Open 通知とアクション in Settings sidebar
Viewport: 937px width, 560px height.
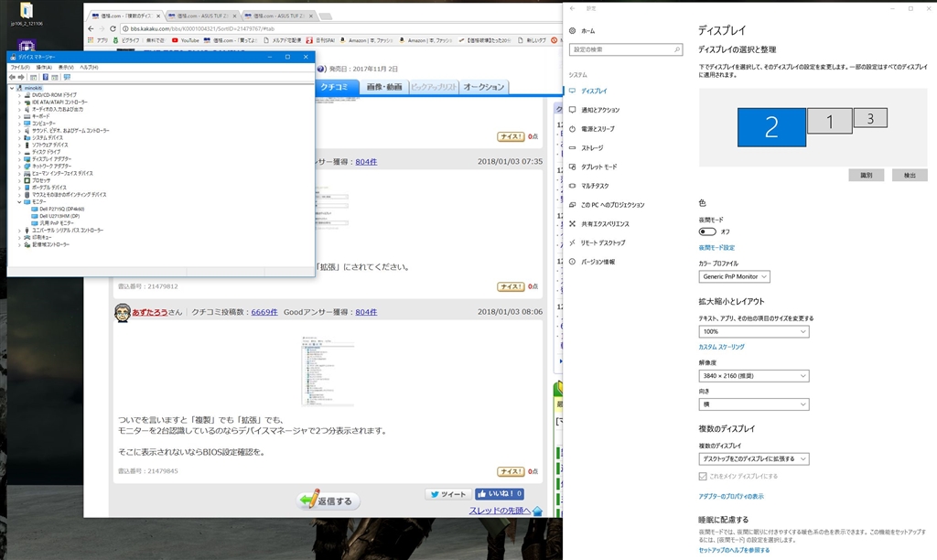pos(600,110)
